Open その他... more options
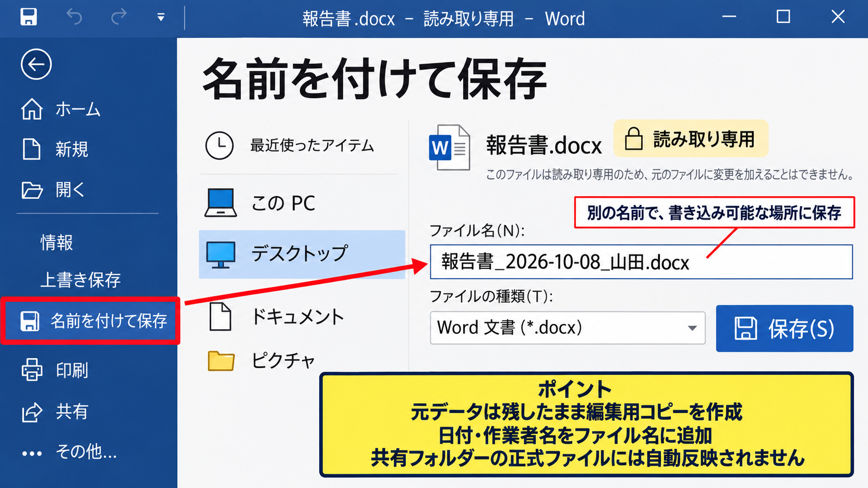The height and width of the screenshot is (488, 868). [x=70, y=452]
